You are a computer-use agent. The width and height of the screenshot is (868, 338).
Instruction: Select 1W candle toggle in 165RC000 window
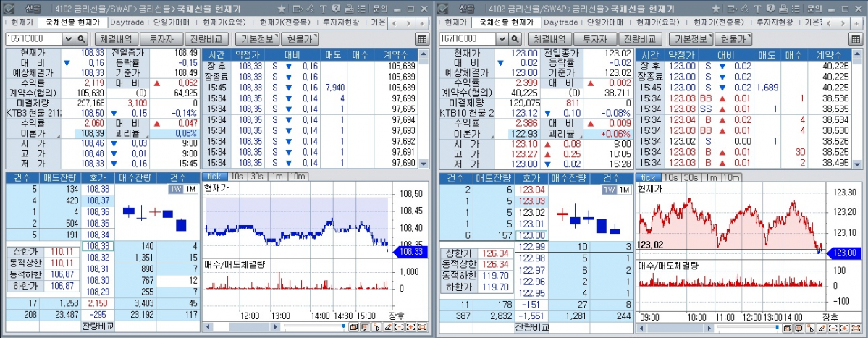pos(175,189)
